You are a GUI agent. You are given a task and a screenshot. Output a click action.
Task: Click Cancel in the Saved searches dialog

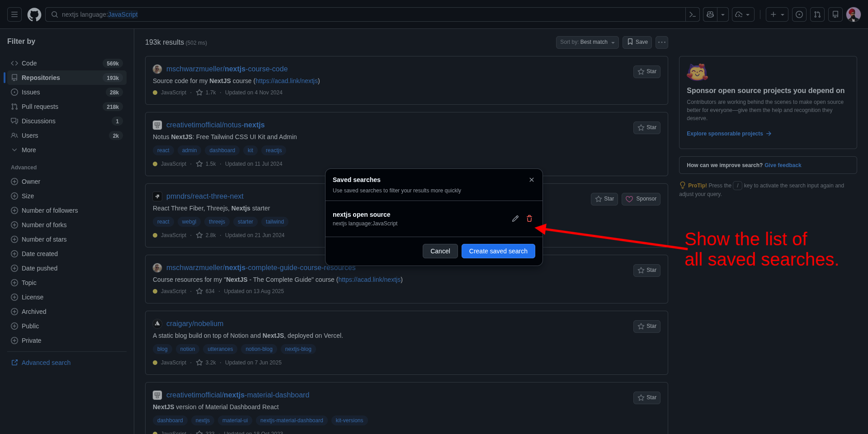click(440, 251)
